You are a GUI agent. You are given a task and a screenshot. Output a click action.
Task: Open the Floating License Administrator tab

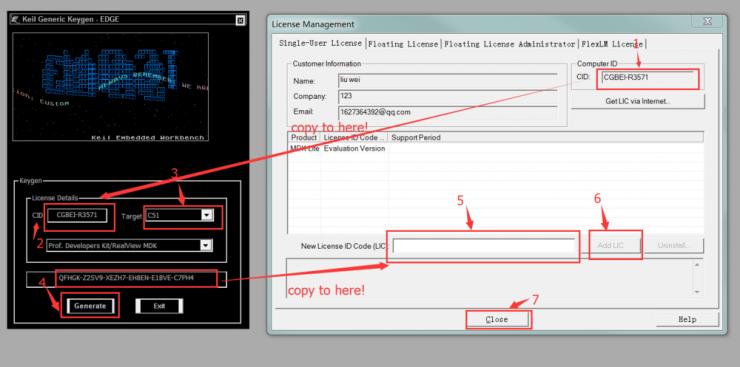click(509, 44)
